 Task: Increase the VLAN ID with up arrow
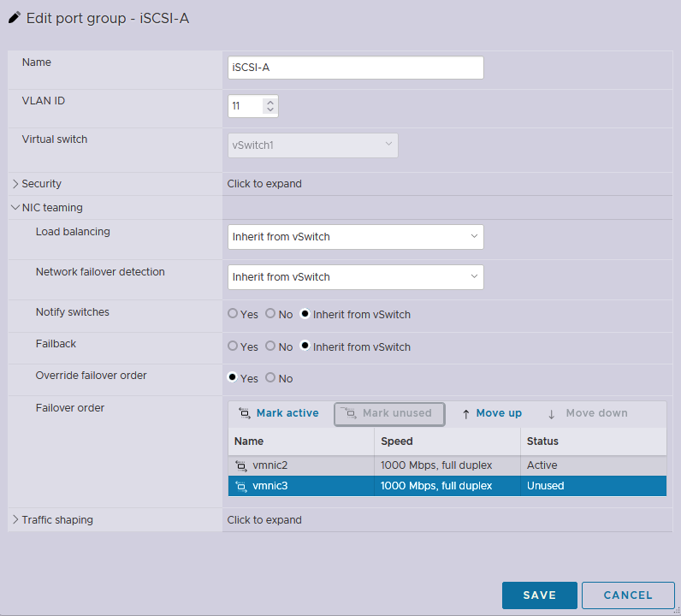(270, 102)
